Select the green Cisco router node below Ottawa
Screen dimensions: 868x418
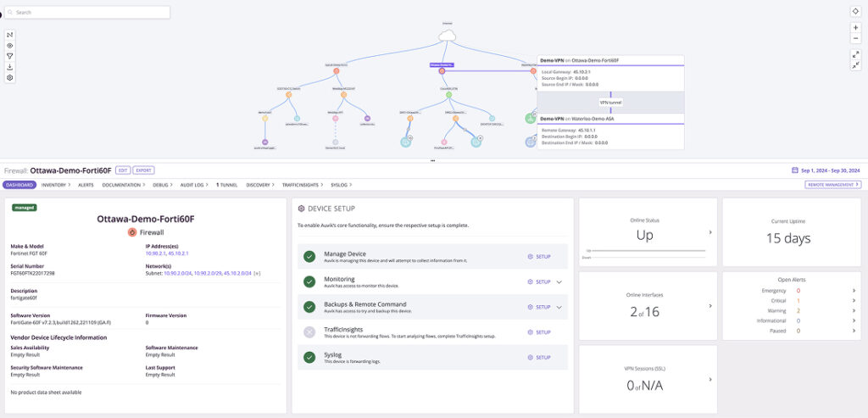point(449,95)
